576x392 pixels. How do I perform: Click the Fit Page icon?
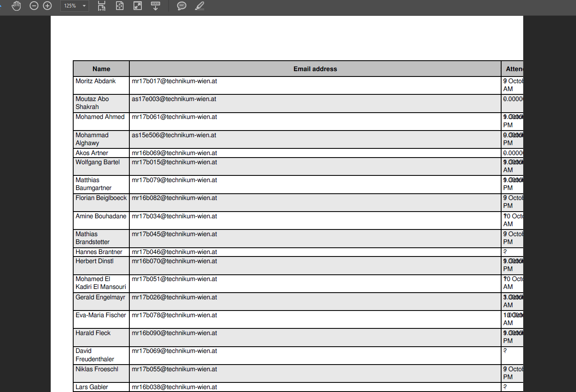coord(120,6)
